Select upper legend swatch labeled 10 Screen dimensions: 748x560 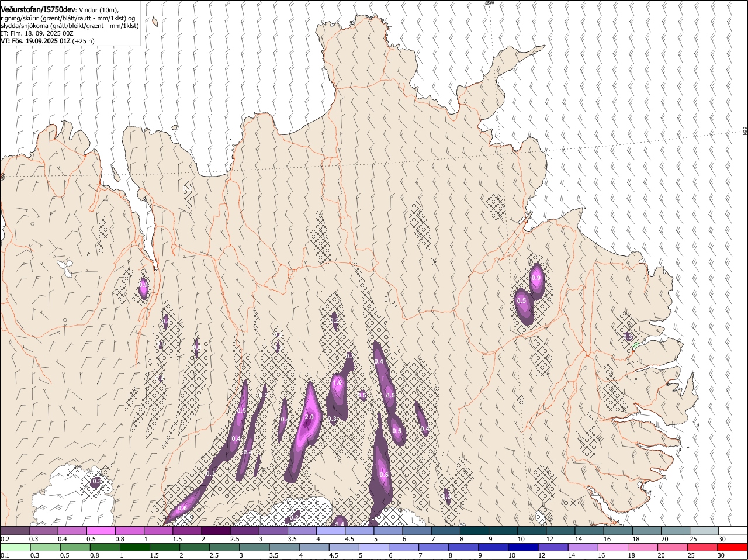tap(531, 530)
